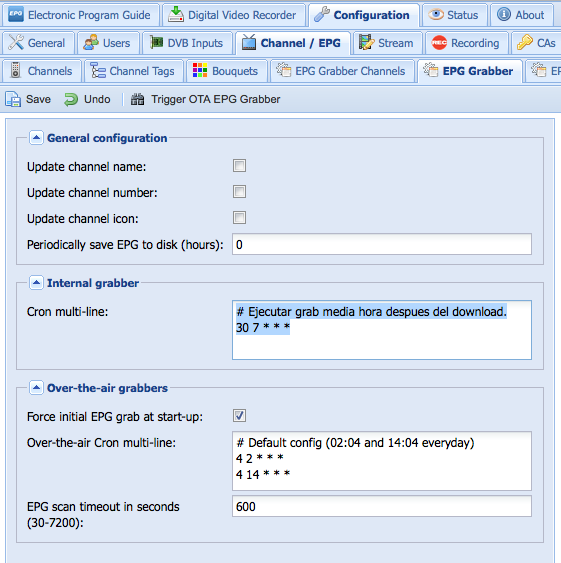Image resolution: width=561 pixels, height=563 pixels.
Task: Enable the Update channel name checkbox
Action: click(x=239, y=166)
